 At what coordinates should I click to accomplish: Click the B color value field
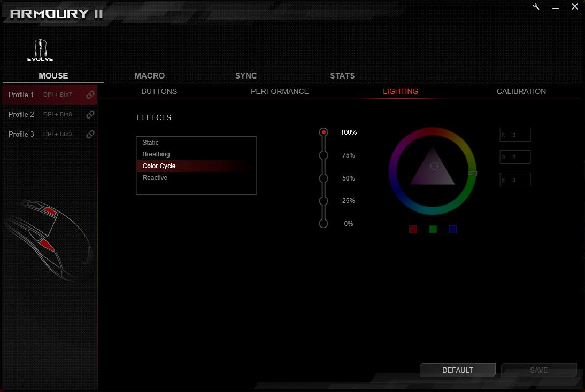click(x=515, y=179)
